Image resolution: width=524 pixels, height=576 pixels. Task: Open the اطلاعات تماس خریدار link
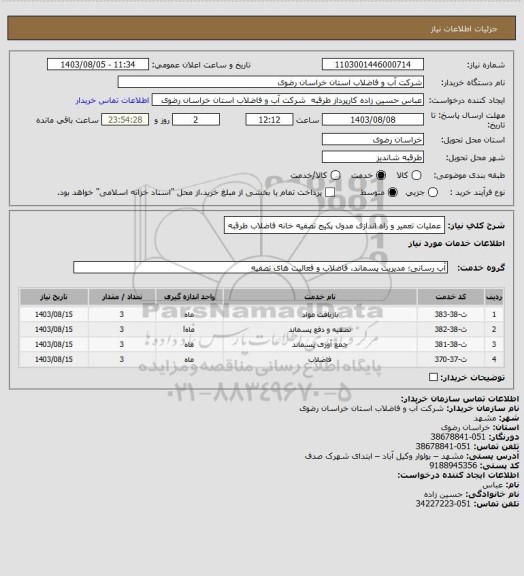(x=112, y=100)
